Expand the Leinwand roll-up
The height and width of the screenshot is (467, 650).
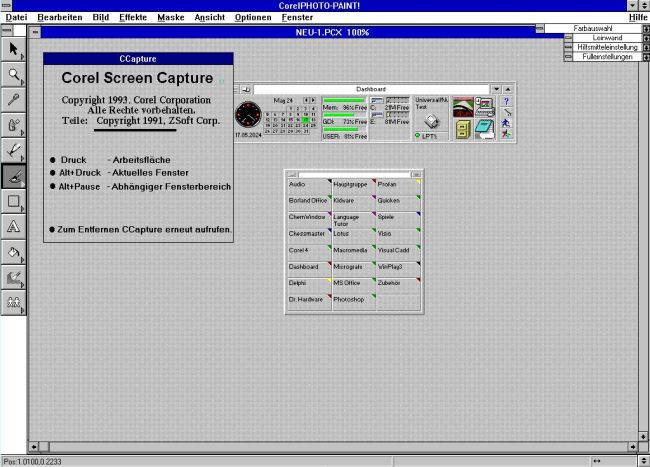click(x=646, y=38)
